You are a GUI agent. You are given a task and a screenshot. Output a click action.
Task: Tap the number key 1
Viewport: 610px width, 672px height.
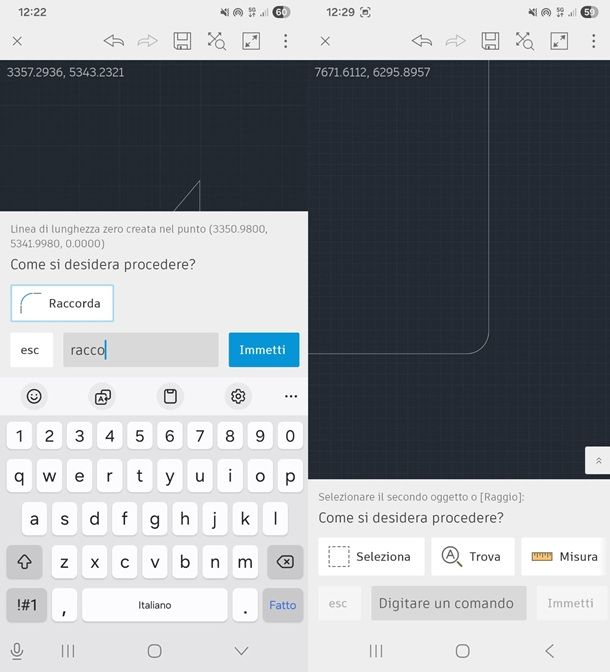19,436
